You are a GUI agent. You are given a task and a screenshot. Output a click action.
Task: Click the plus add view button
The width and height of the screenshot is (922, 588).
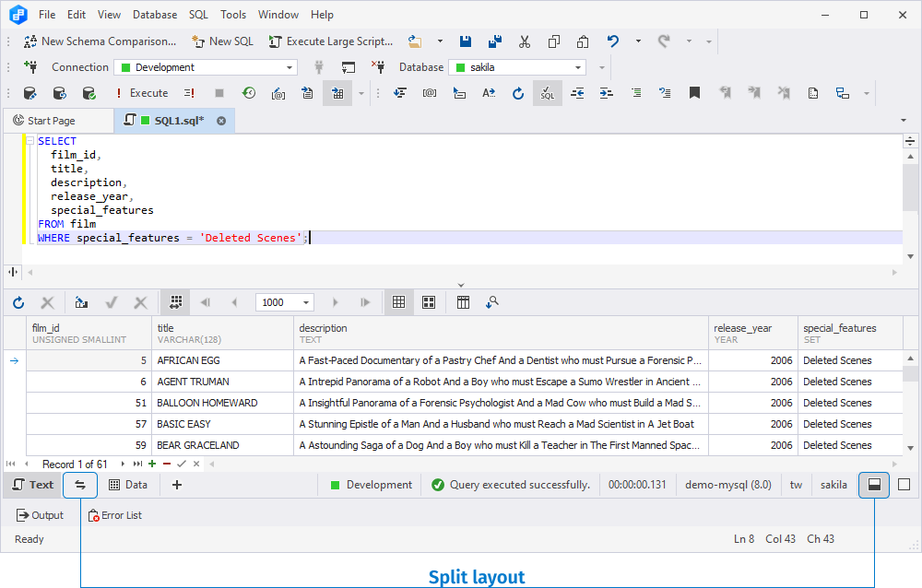[x=177, y=485]
